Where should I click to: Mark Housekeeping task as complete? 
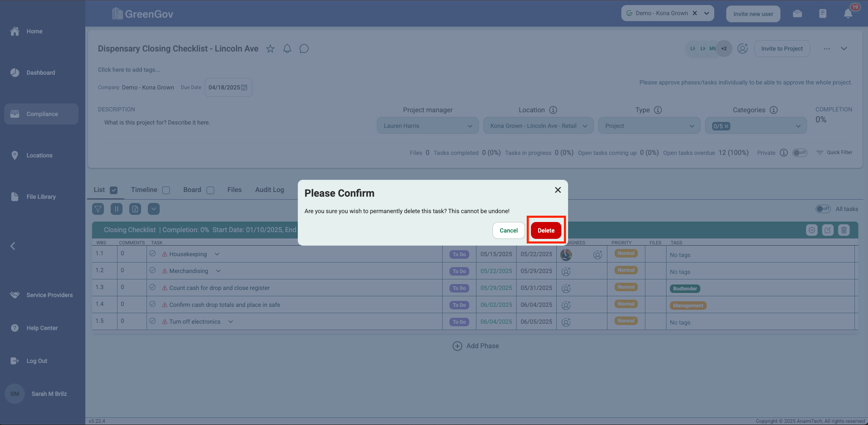[152, 254]
